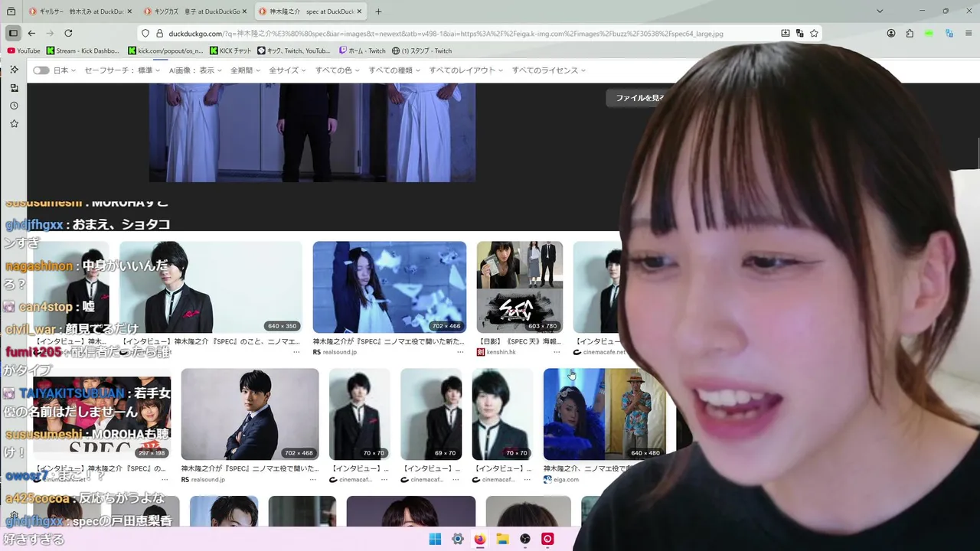
Task: Close the キングカズ 息子 tab
Action: [243, 11]
